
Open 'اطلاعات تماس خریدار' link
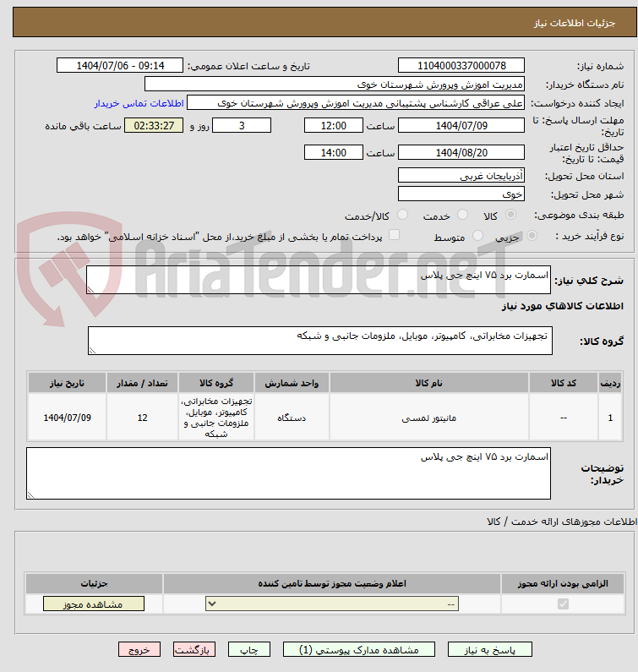pos(139,103)
